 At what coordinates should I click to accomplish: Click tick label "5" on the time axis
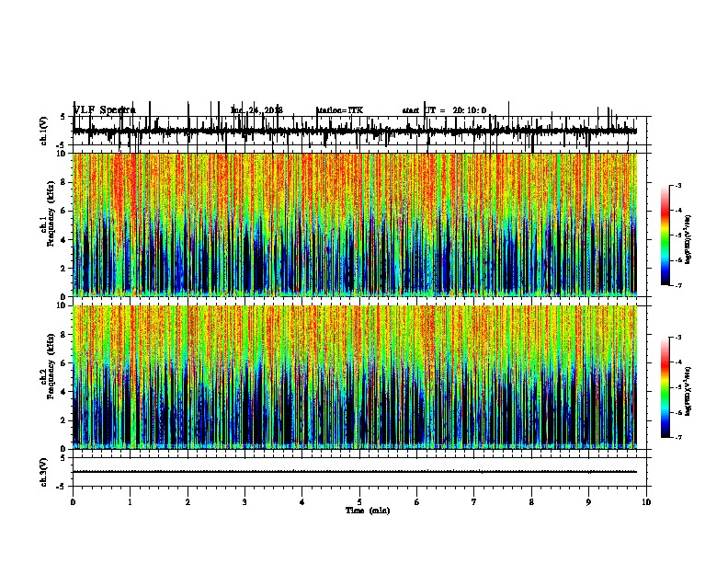tap(359, 502)
